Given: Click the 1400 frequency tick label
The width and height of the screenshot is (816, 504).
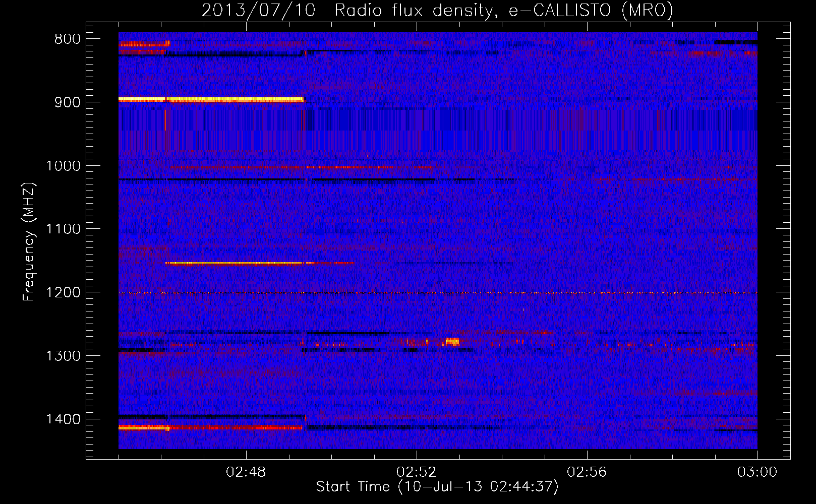Looking at the screenshot, I should pyautogui.click(x=63, y=419).
